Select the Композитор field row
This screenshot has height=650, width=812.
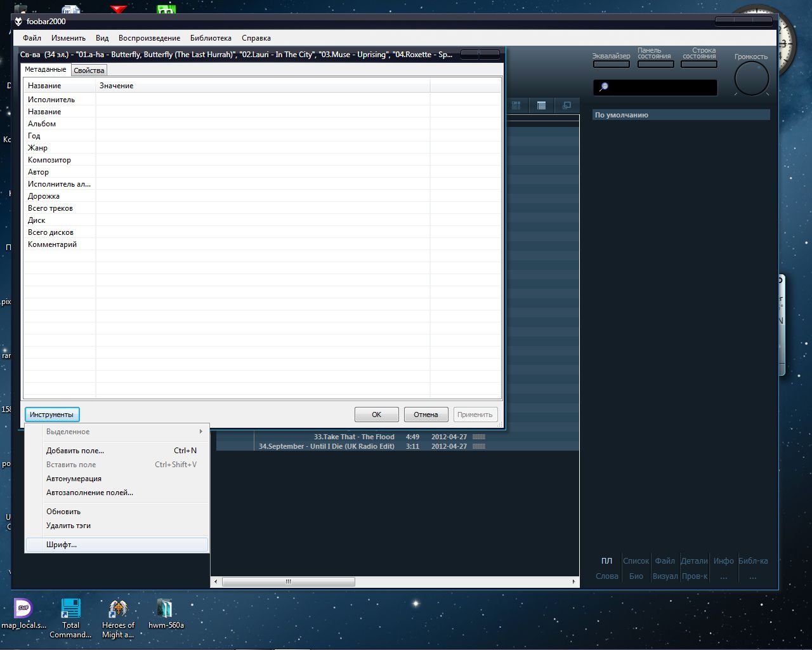coord(262,160)
